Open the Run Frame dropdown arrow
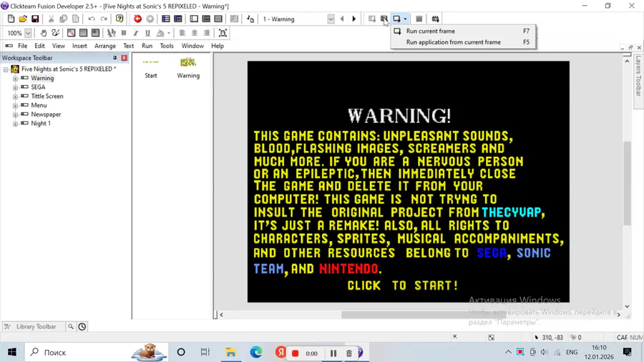Screen dimensions: 644x362 coord(405,19)
